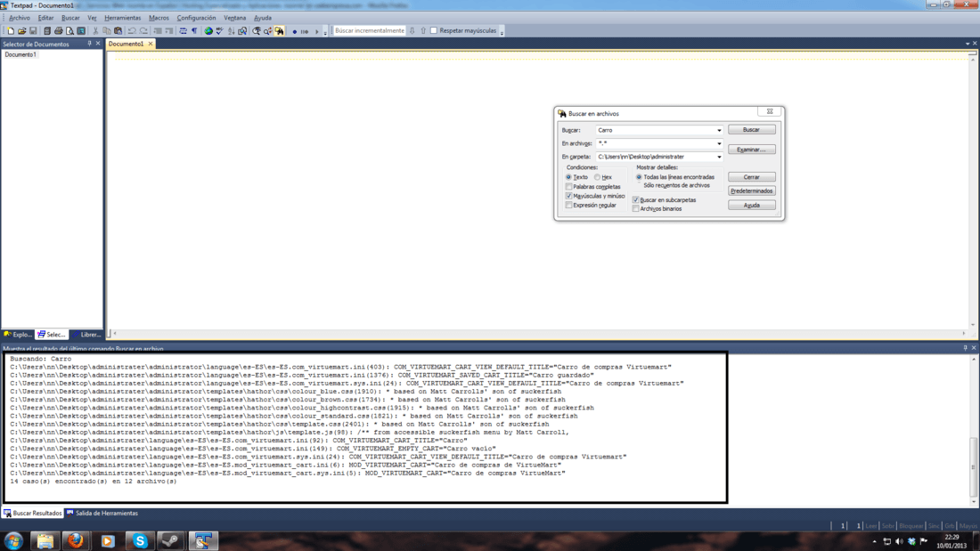
Task: Click the Find in Files binoculars icon
Action: click(x=280, y=30)
